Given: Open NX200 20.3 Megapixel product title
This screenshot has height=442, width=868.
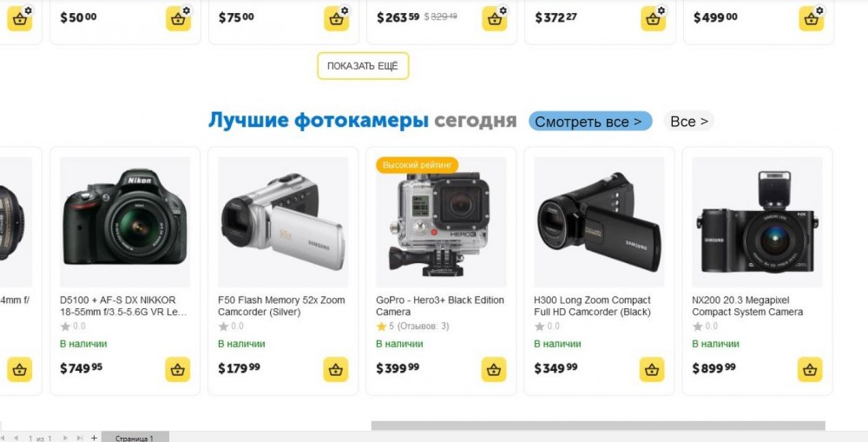Looking at the screenshot, I should tap(746, 306).
